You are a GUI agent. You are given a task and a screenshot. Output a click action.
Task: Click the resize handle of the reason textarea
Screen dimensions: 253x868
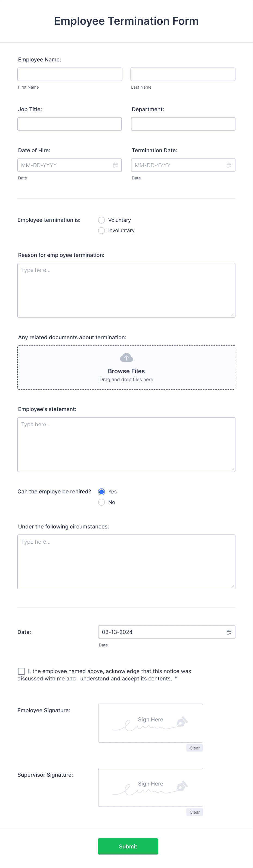[232, 314]
